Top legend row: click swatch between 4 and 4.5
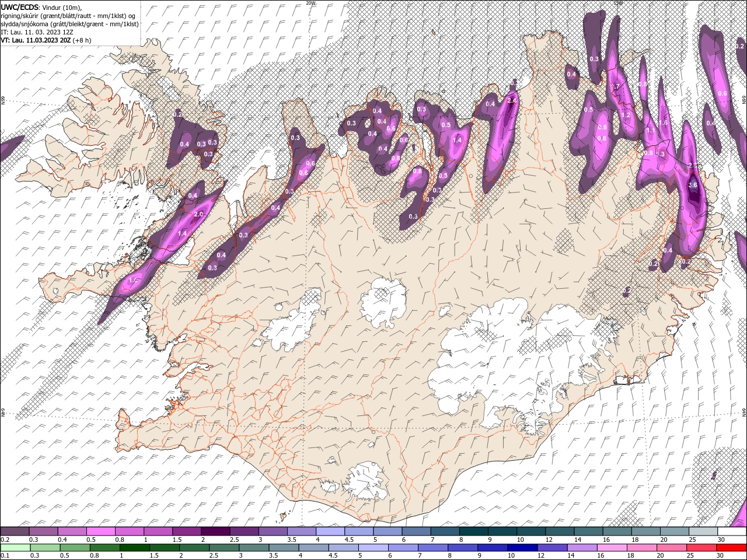This screenshot has width=747, height=560. pyautogui.click(x=330, y=531)
